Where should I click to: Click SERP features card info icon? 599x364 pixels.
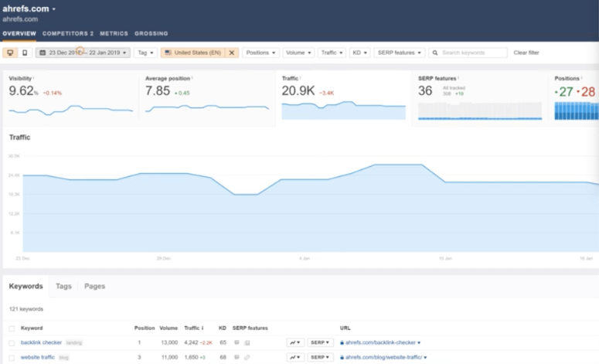[x=458, y=77]
